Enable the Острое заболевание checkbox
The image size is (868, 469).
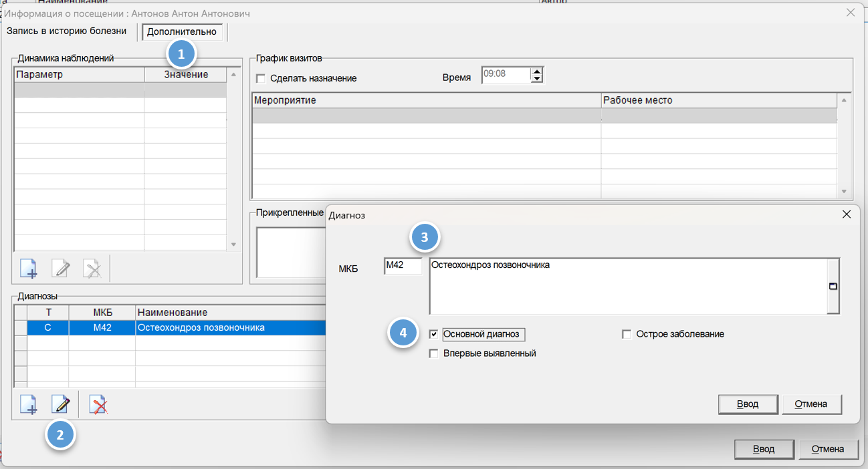(x=627, y=334)
